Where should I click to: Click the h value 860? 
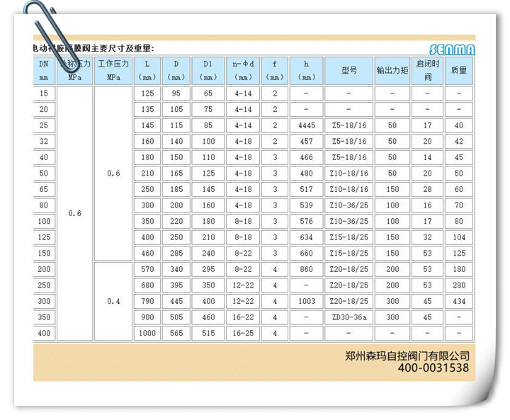(307, 269)
